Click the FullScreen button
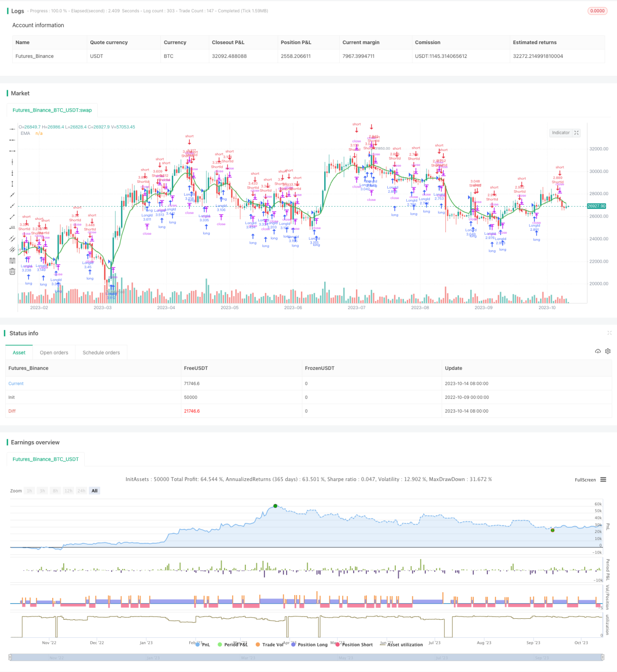 [585, 480]
